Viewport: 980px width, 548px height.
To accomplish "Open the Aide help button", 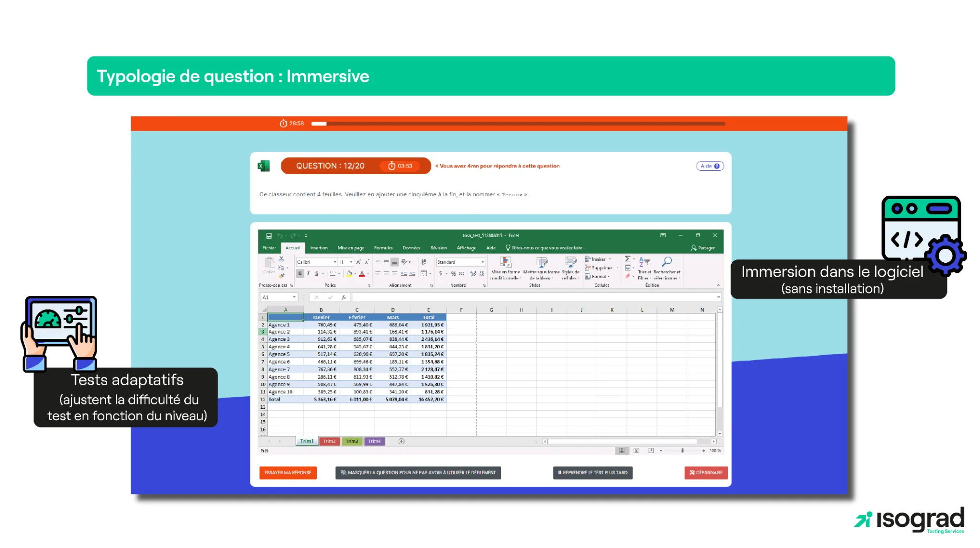I will (x=710, y=166).
